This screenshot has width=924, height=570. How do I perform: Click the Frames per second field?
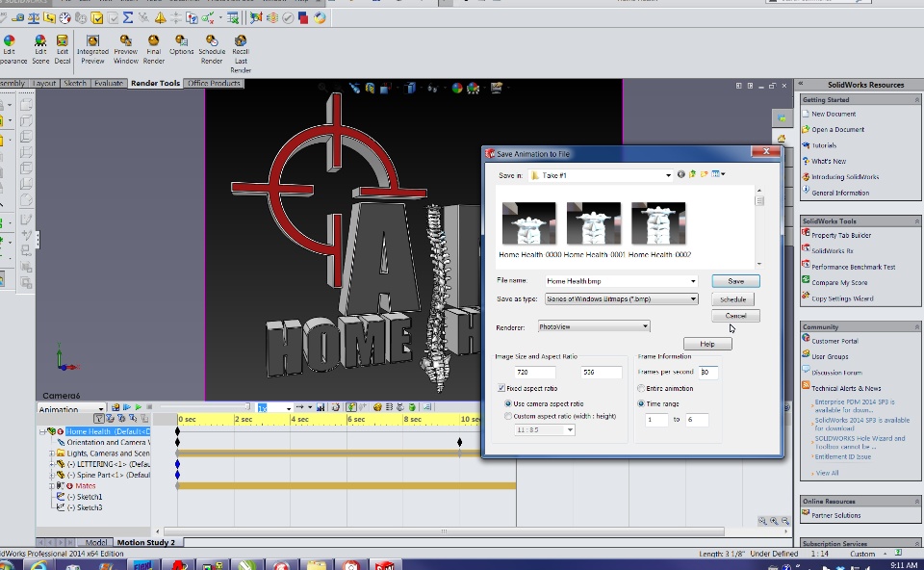click(x=707, y=372)
